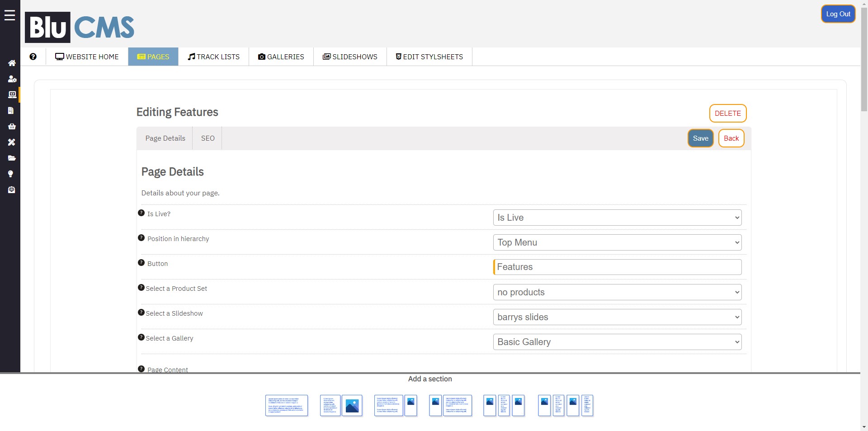Go to WEBSITE HOME tab
The height and width of the screenshot is (431, 868).
tap(87, 57)
